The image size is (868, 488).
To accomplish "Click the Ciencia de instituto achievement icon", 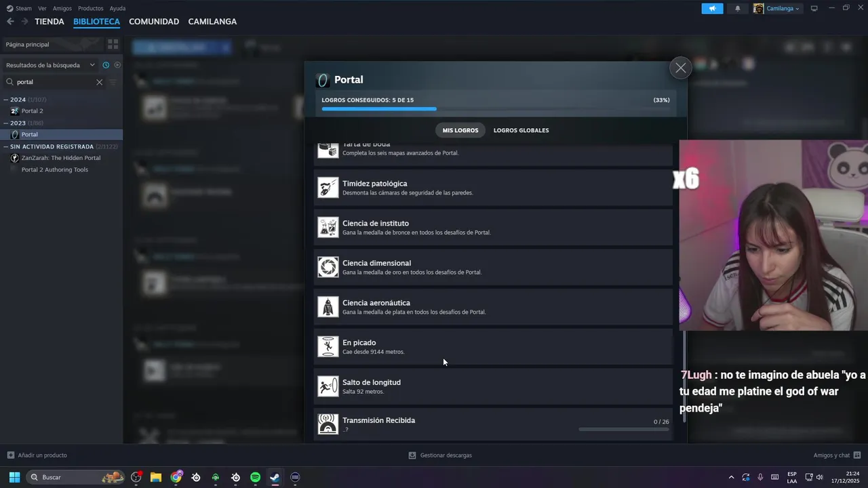I will (328, 228).
